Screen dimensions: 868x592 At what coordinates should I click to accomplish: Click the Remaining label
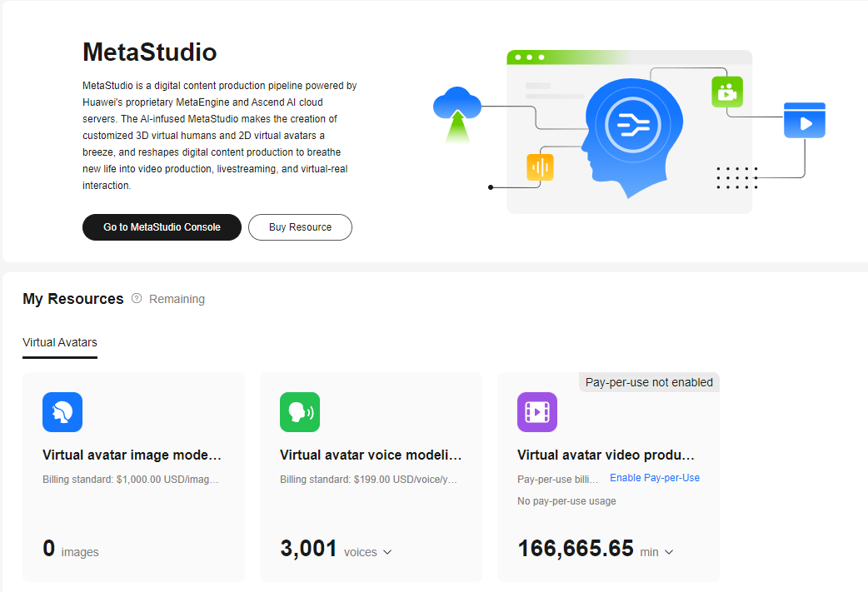coord(177,299)
